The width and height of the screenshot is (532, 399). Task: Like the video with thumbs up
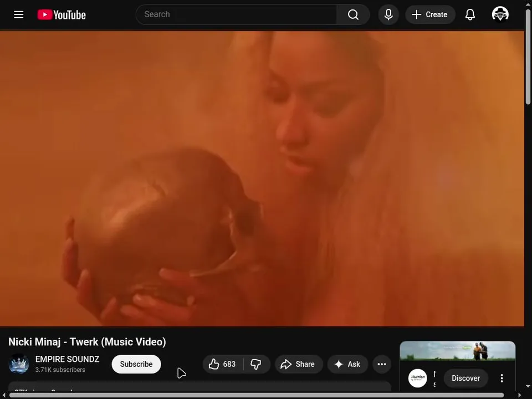(223, 364)
